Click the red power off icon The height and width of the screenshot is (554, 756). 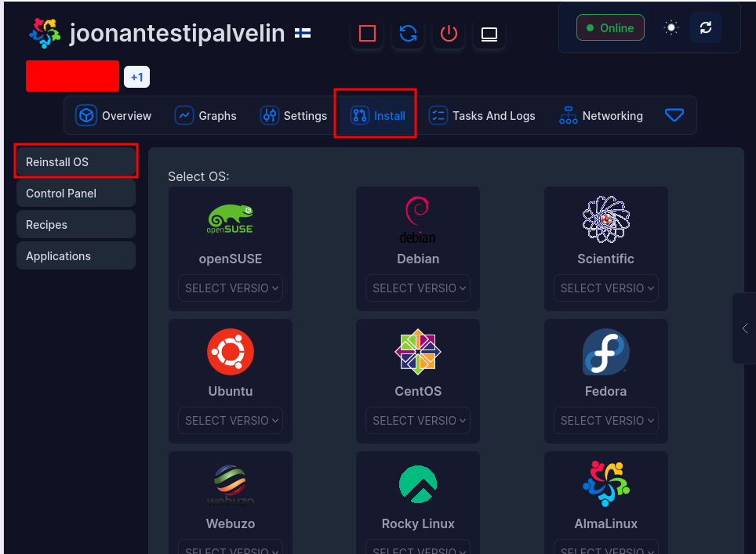[x=449, y=33]
